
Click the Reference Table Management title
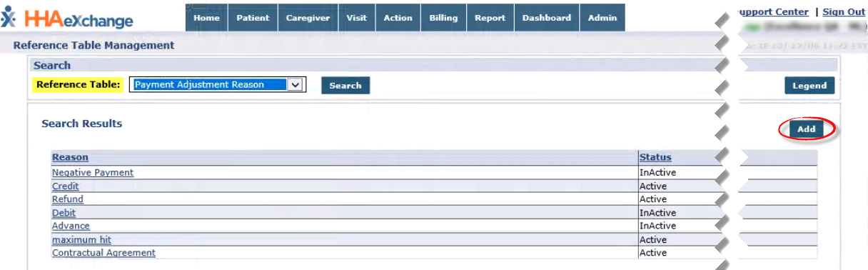(94, 46)
